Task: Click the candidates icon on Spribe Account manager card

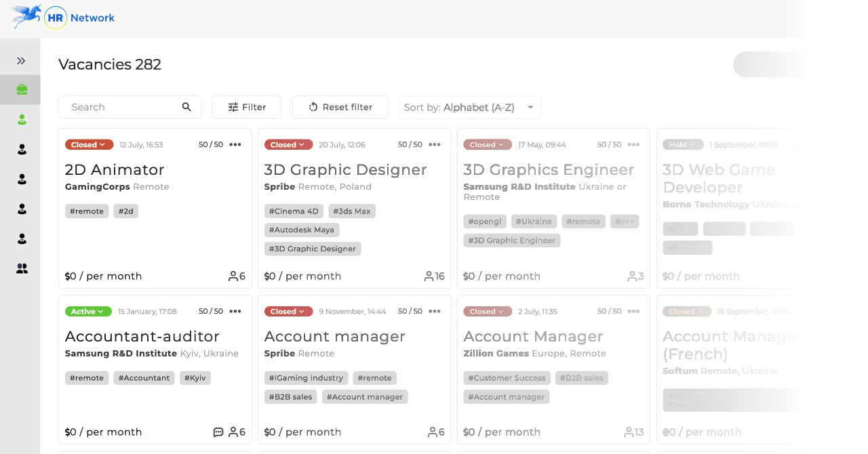Action: click(433, 432)
